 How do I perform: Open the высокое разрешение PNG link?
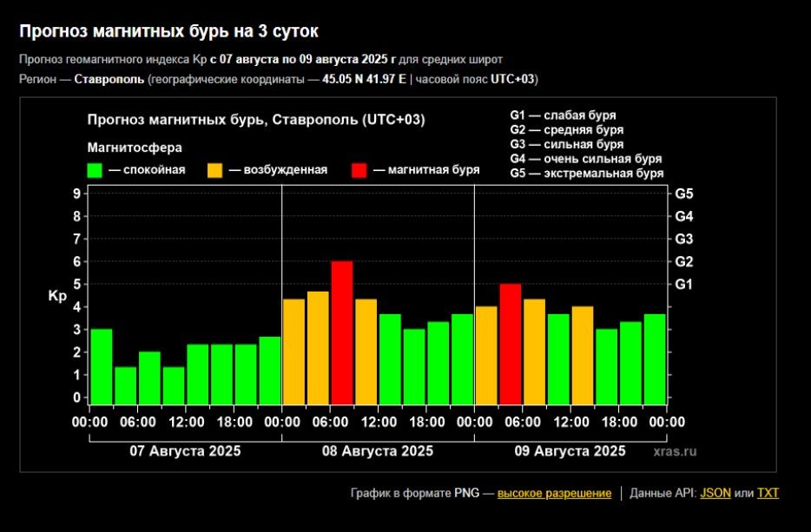[554, 493]
